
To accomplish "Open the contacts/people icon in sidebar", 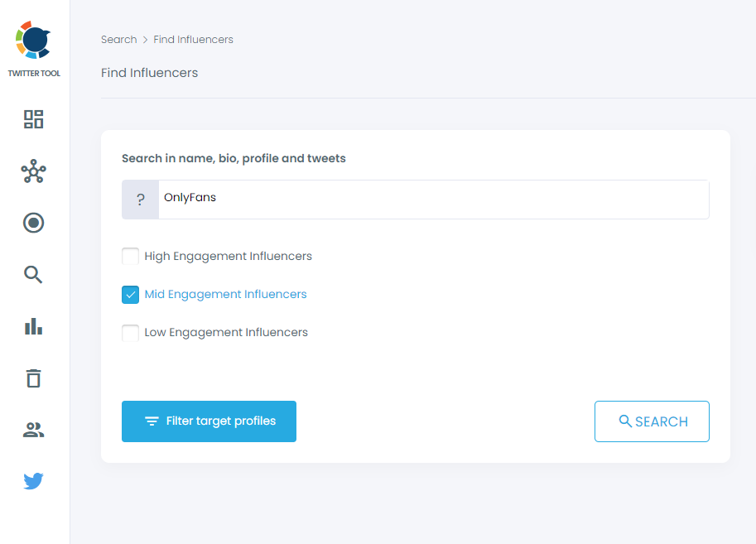I will 33,429.
